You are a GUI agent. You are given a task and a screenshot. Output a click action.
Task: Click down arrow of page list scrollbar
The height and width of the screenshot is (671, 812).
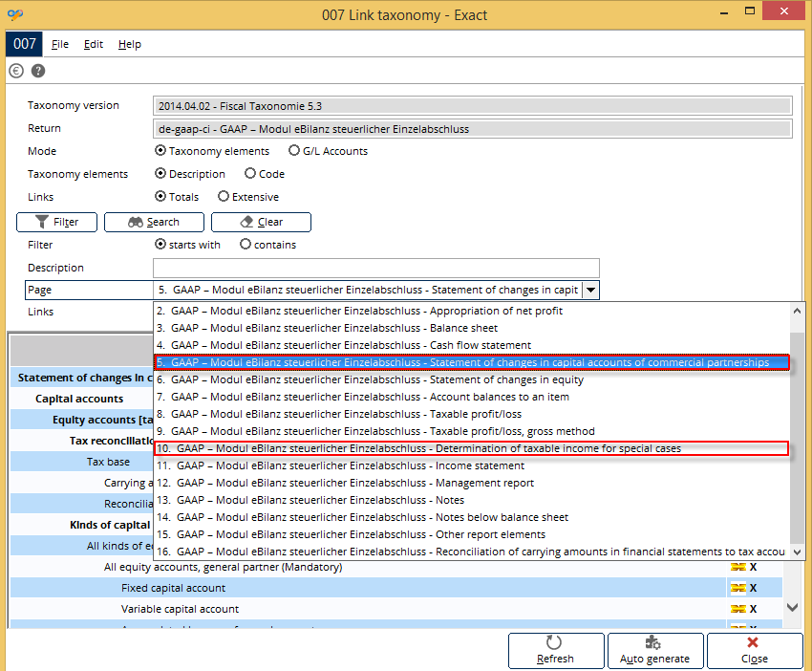(x=797, y=552)
